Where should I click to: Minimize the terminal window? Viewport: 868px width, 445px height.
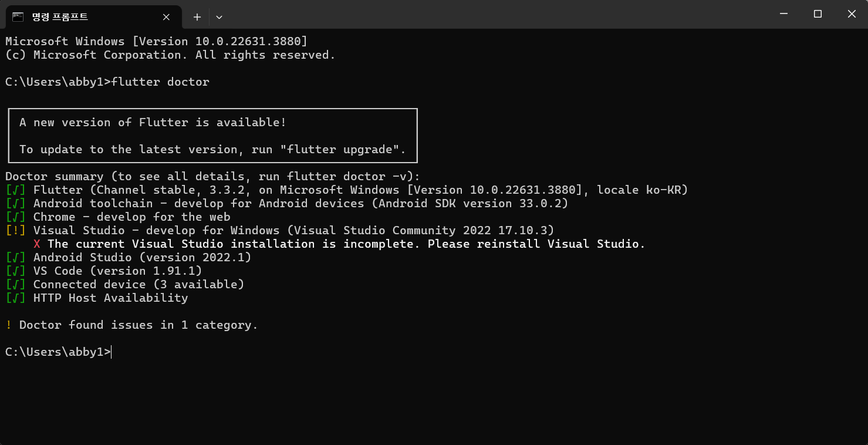(783, 14)
